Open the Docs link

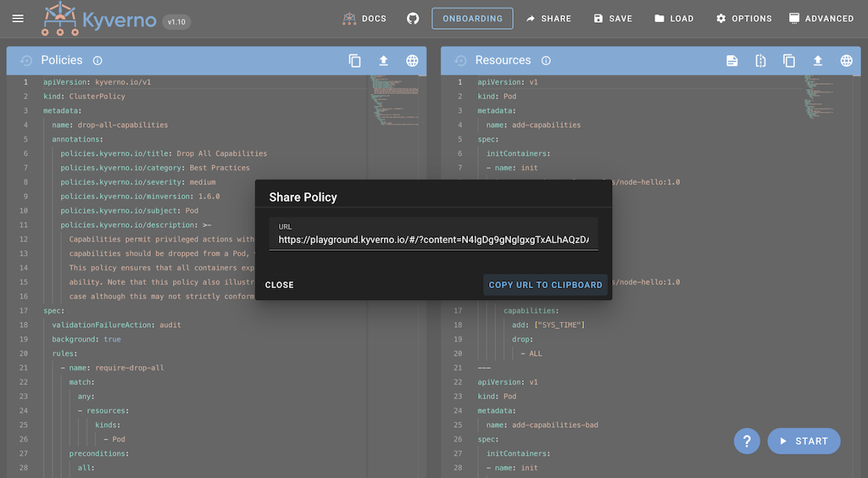(x=364, y=18)
